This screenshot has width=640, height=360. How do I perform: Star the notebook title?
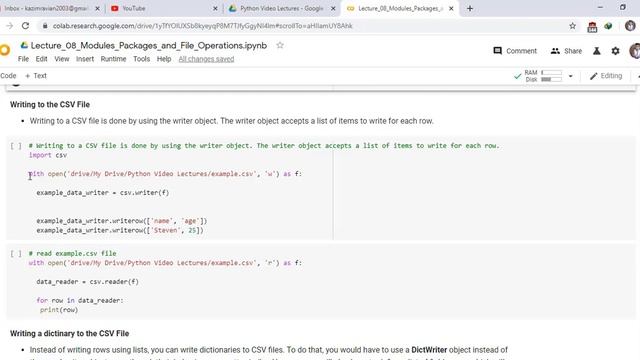coord(280,45)
